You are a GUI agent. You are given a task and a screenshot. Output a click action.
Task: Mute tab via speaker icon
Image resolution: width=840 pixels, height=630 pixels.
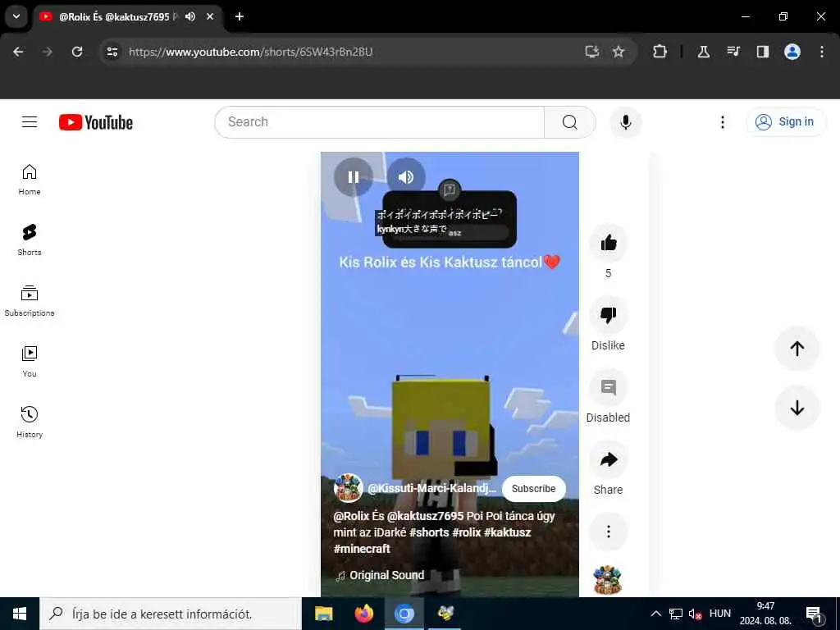pyautogui.click(x=190, y=16)
